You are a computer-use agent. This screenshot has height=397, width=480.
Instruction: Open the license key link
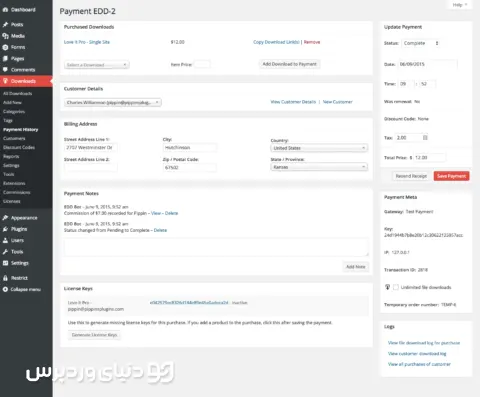pyautogui.click(x=189, y=303)
